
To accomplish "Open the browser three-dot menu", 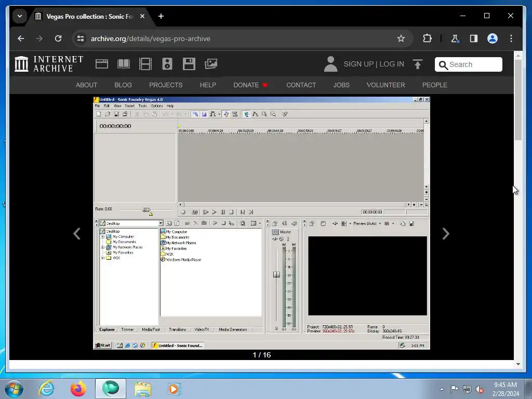I will [511, 38].
